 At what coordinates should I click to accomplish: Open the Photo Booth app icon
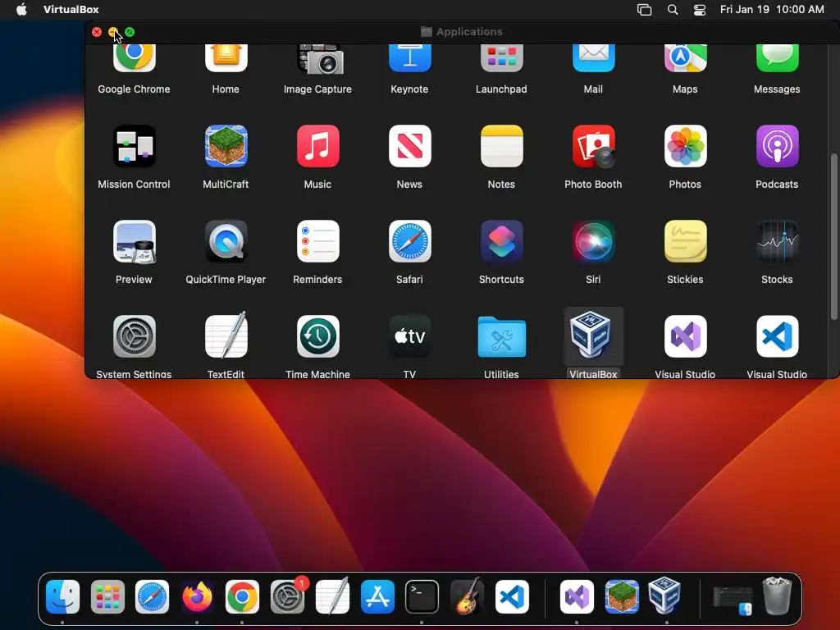(593, 146)
